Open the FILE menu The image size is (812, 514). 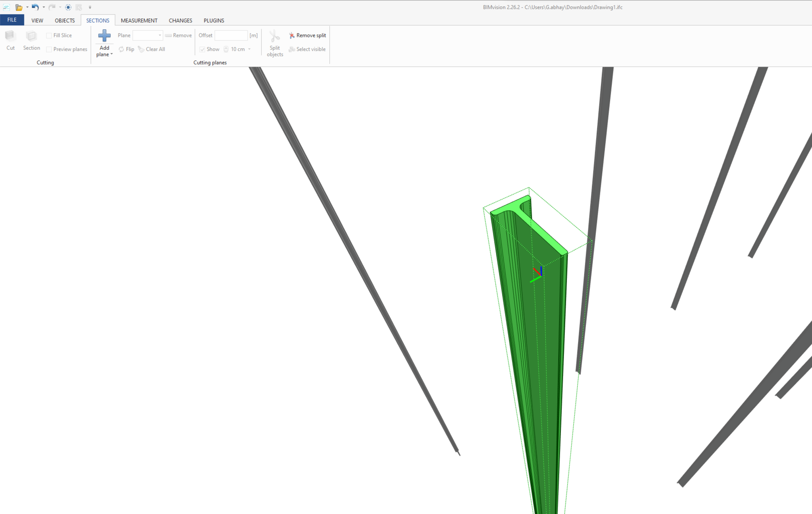pos(12,20)
